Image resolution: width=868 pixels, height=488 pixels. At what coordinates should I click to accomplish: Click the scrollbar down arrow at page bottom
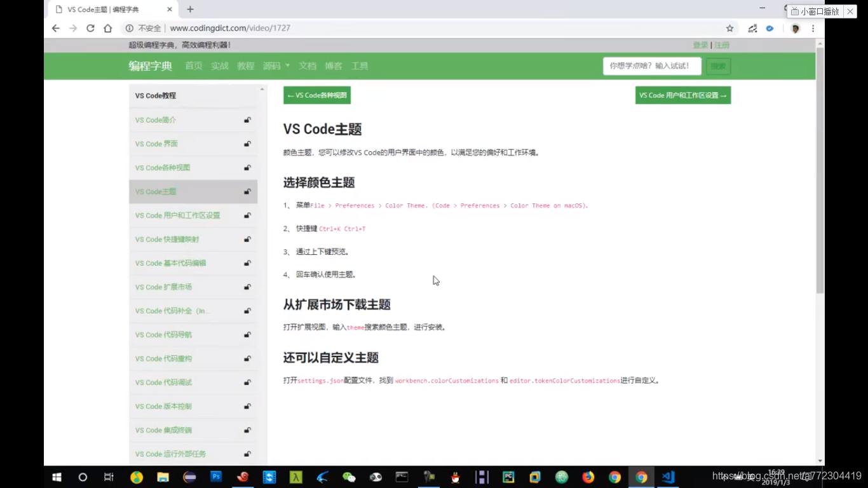[820, 461]
